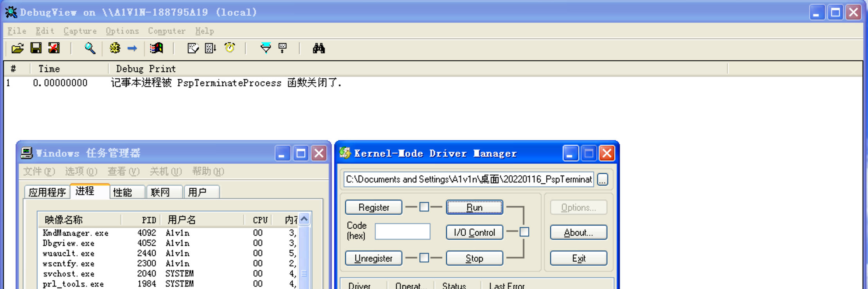The image size is (868, 289).
Task: Select the prl_tools.exe process row
Action: (x=169, y=284)
